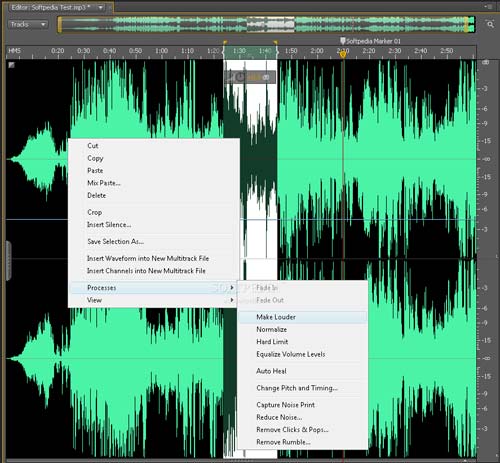This screenshot has width=500, height=463.
Task: Click the HUD gain dB value
Action: tap(254, 77)
